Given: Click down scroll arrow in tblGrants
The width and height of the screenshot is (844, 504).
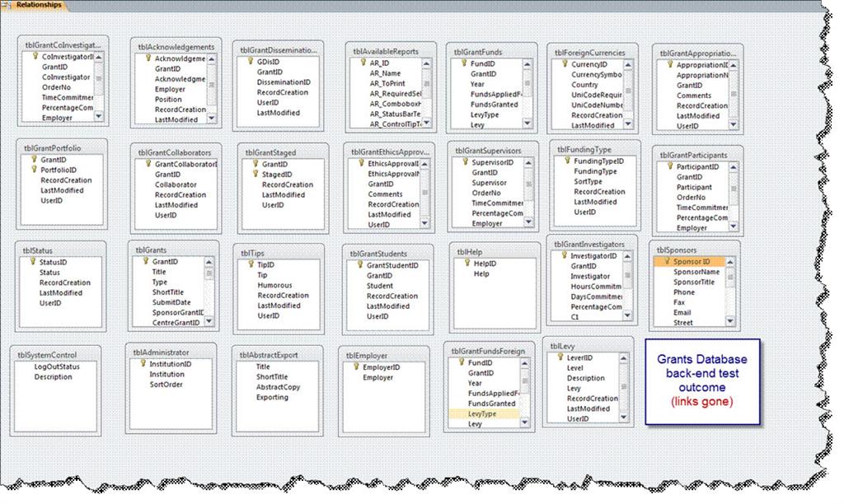Looking at the screenshot, I should (x=209, y=321).
